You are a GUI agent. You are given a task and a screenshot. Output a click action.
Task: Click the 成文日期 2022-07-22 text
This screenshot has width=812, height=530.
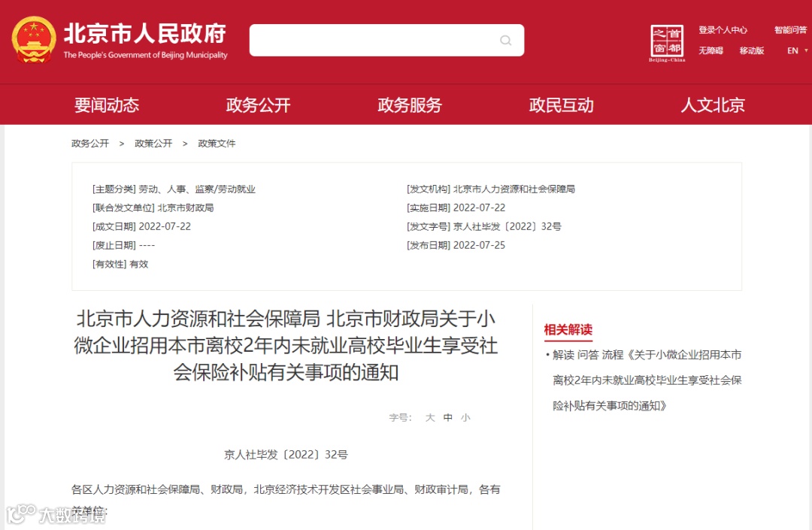click(141, 227)
